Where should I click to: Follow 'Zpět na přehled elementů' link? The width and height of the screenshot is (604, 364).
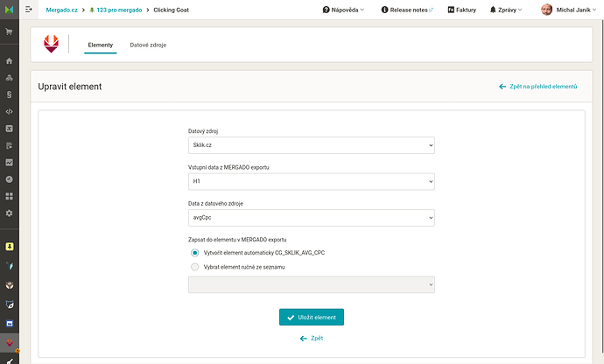[x=538, y=87]
